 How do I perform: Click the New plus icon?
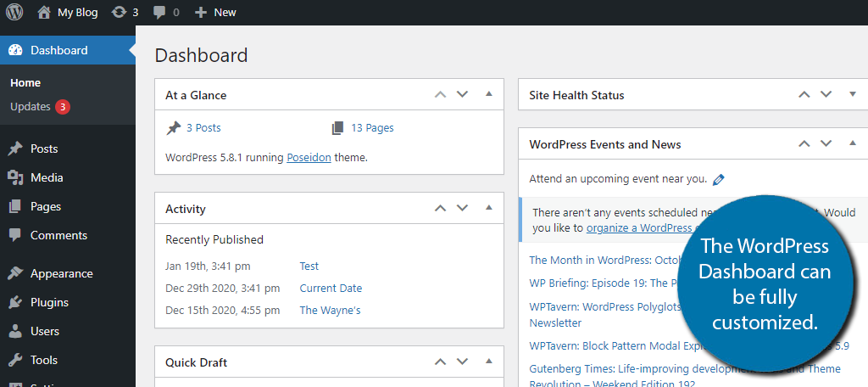tap(200, 12)
